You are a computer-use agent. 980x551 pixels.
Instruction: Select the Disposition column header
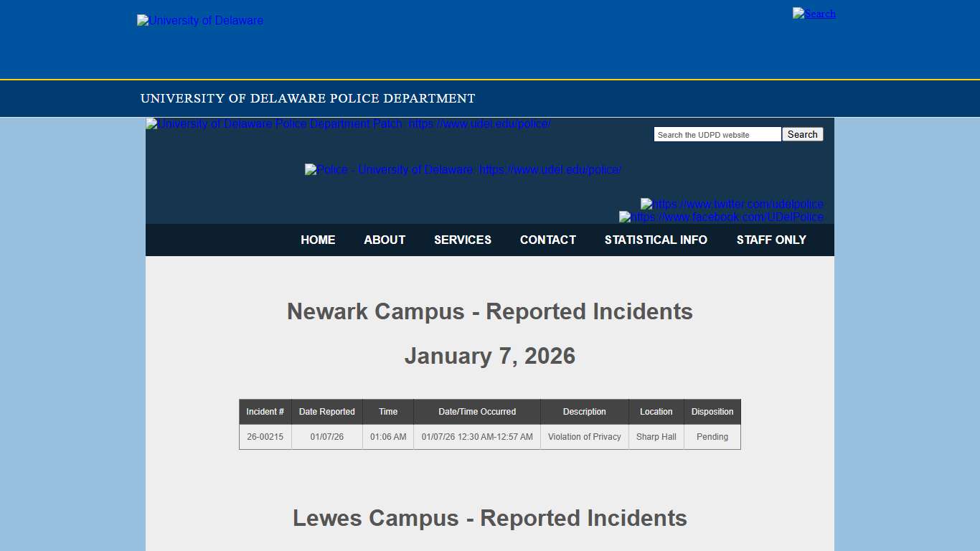tap(712, 411)
